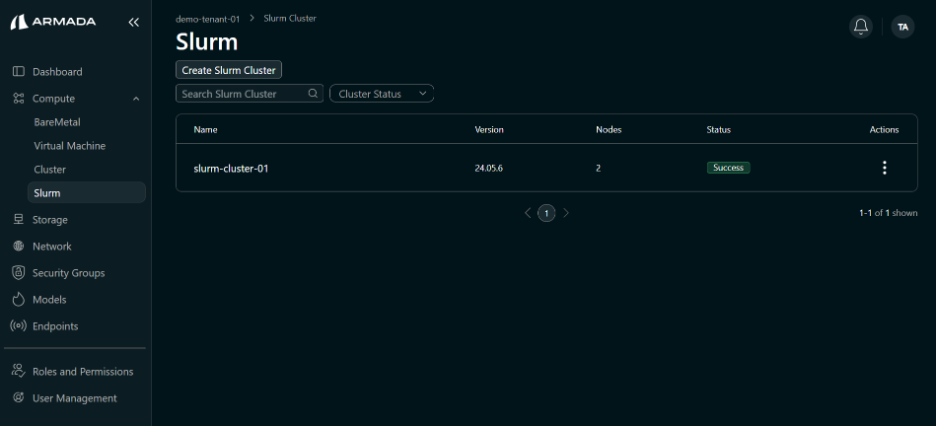Image resolution: width=936 pixels, height=426 pixels.
Task: Click demo-tenant-01 breadcrumb link
Action: [208, 18]
